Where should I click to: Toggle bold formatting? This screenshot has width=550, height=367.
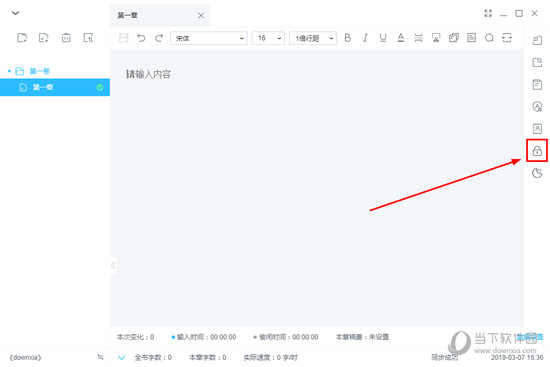[x=348, y=38]
